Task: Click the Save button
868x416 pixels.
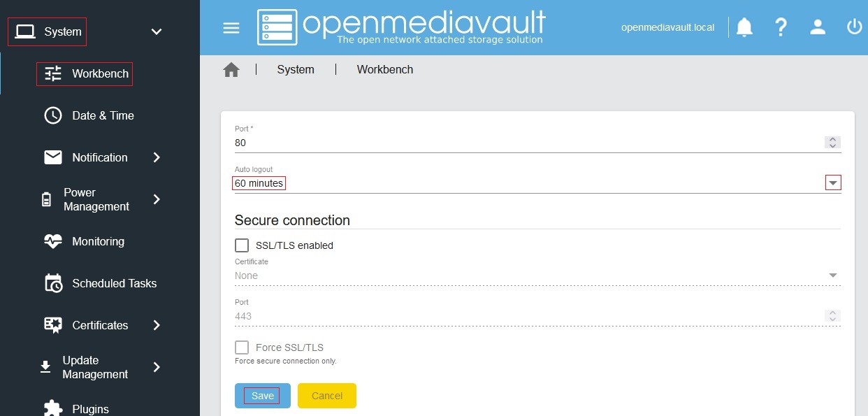Action: pos(262,396)
